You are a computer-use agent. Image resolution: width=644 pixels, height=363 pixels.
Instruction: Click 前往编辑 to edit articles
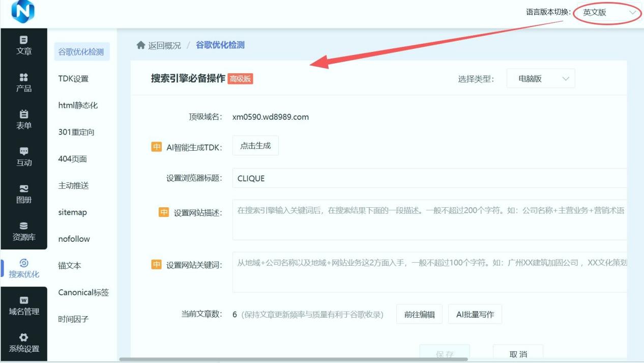click(419, 315)
